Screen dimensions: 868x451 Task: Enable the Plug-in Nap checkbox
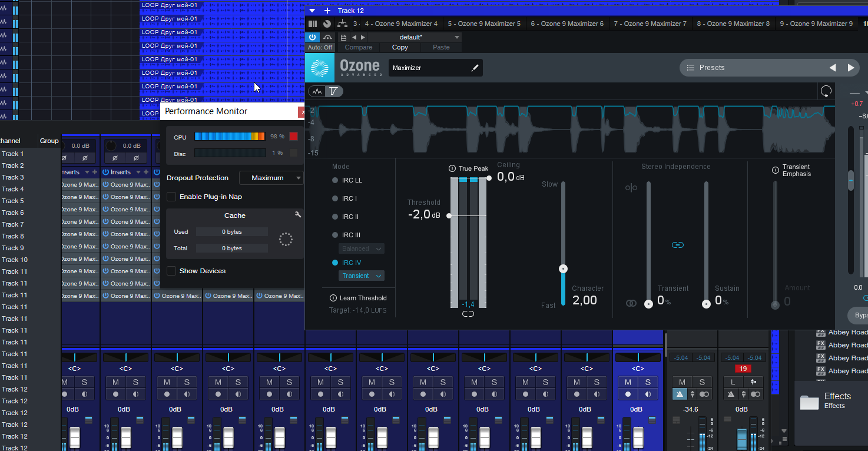pos(171,197)
